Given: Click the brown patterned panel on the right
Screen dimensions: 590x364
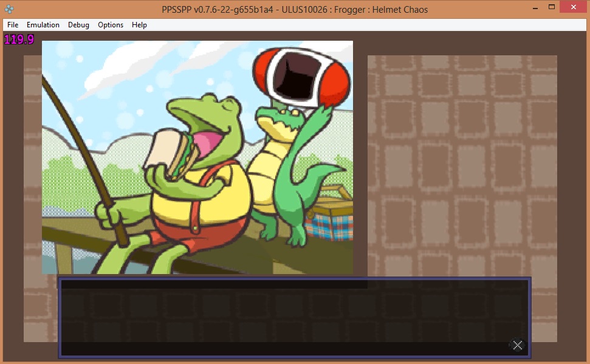Looking at the screenshot, I should (x=462, y=164).
